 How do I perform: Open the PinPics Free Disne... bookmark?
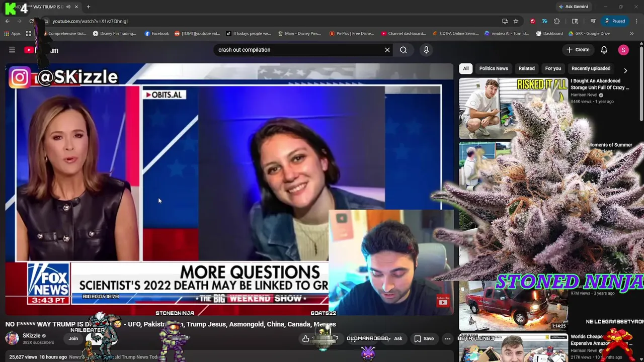(x=351, y=34)
